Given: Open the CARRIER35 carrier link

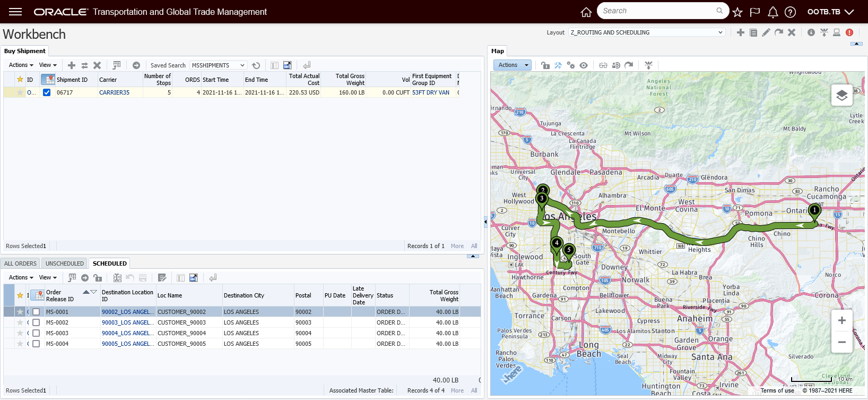Looking at the screenshot, I should [114, 92].
